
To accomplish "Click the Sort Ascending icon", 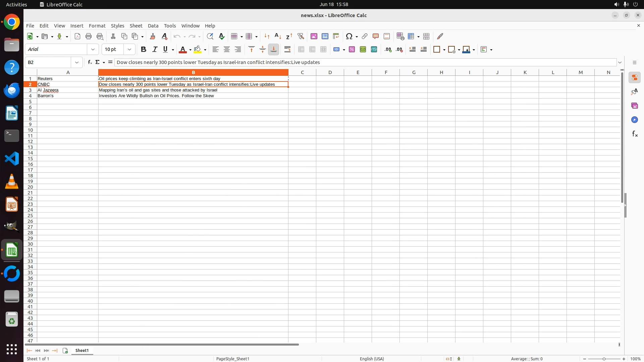I will 278,36.
